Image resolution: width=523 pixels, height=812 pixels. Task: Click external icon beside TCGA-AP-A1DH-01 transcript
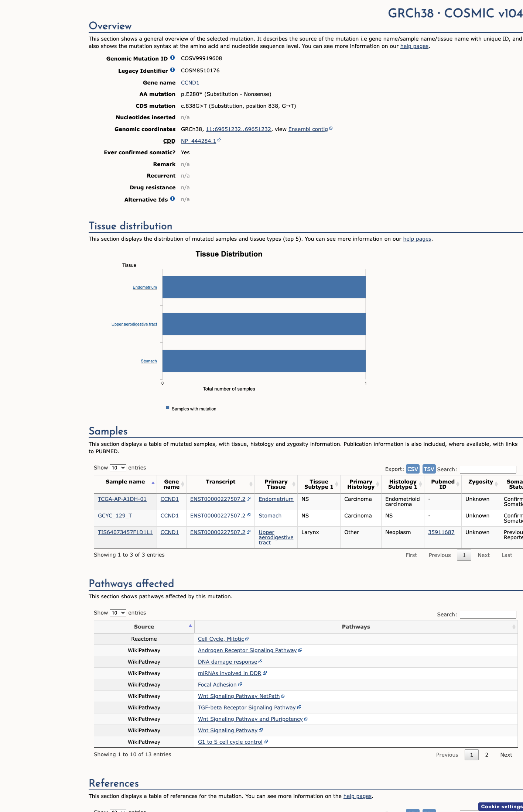[x=249, y=499]
